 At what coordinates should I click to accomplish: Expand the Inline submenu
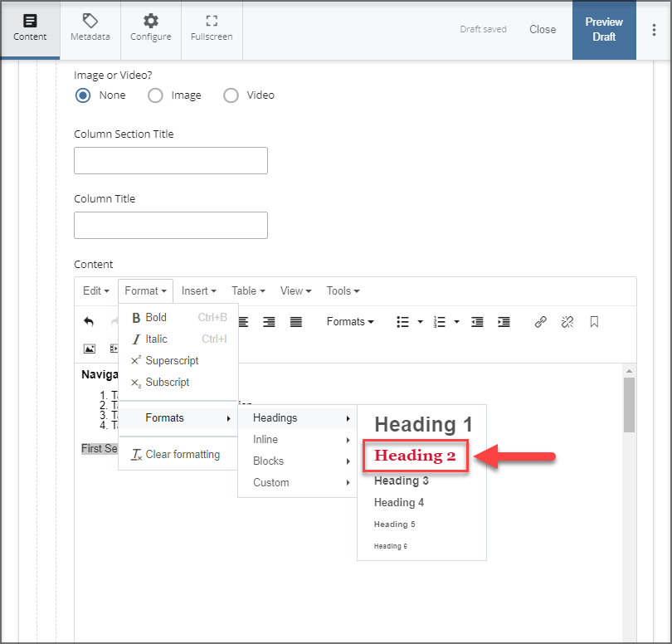(298, 440)
